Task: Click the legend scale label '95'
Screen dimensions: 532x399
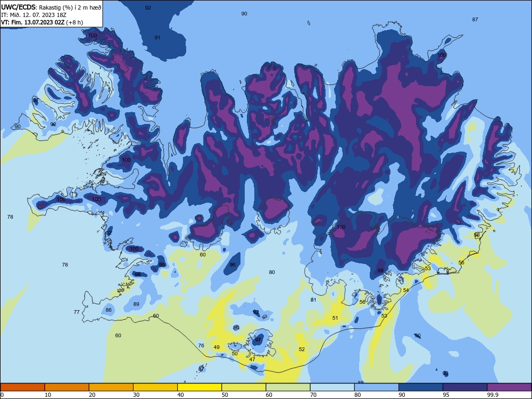Action: (446, 395)
